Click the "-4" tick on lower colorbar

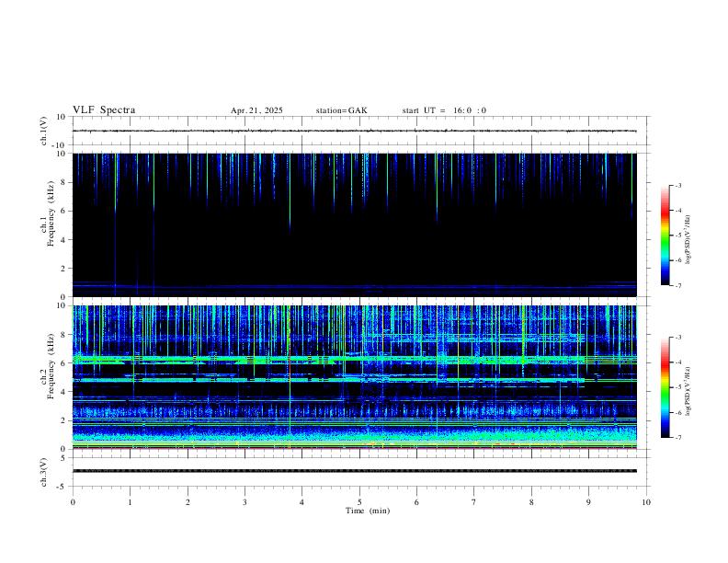677,362
